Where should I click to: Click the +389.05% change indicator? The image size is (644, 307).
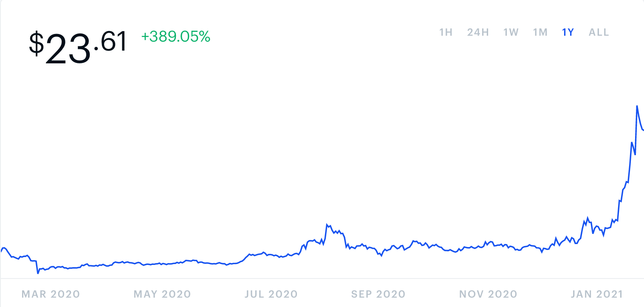[x=175, y=38]
